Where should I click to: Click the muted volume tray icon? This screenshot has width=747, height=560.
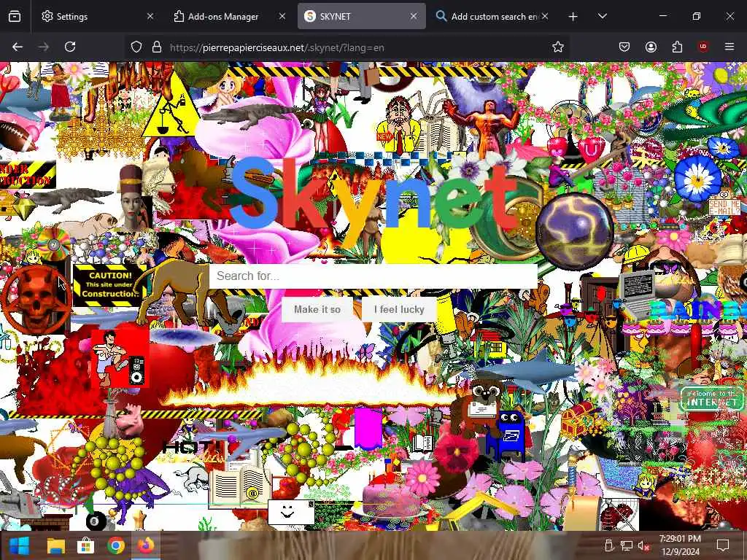[x=644, y=545]
